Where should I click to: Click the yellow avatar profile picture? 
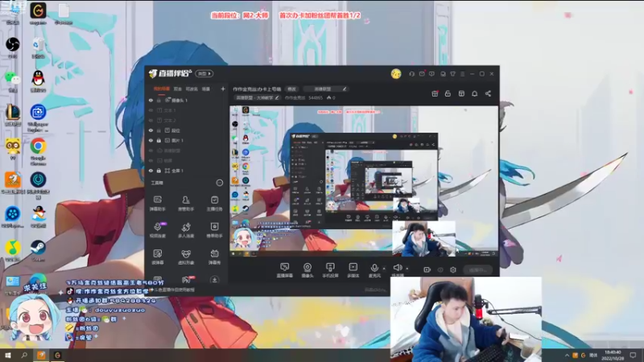[x=396, y=74]
